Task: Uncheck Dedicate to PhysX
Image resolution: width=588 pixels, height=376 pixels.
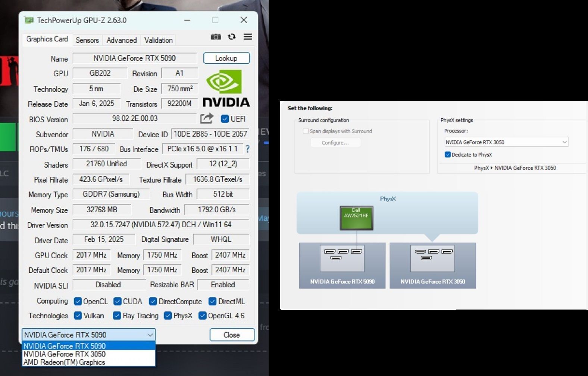Action: tap(448, 155)
